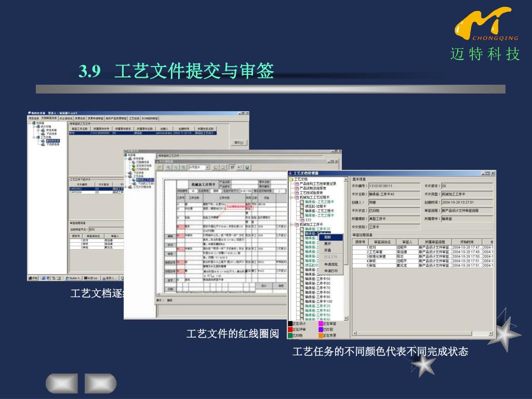Select 液压缸-过程卡 tree item
Viewport: 532px width, 399px height.
click(315, 206)
